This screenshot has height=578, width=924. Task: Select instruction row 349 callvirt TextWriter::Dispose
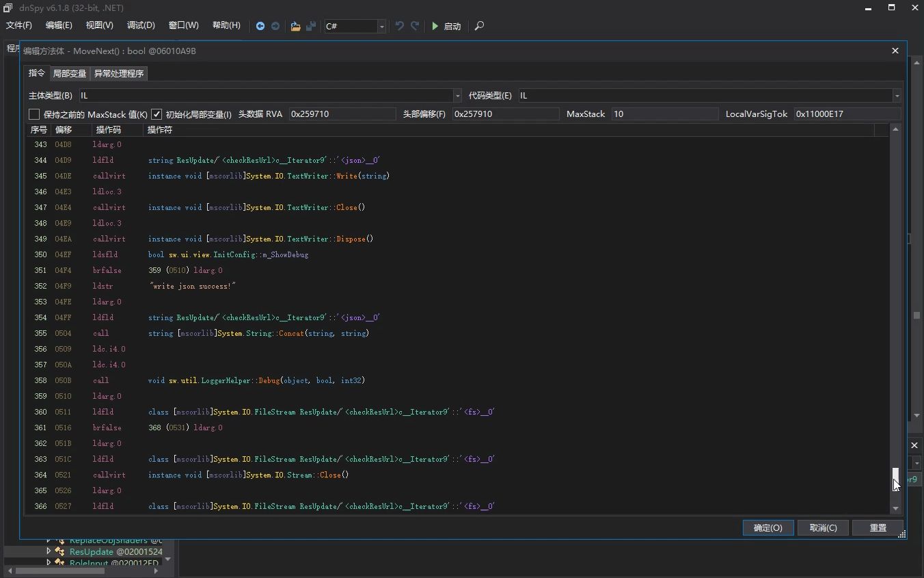tap(458, 239)
